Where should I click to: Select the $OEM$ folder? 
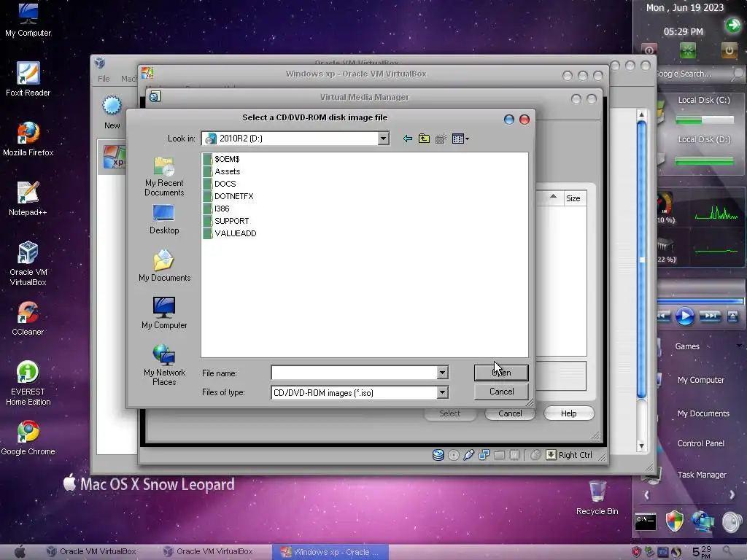[222, 159]
